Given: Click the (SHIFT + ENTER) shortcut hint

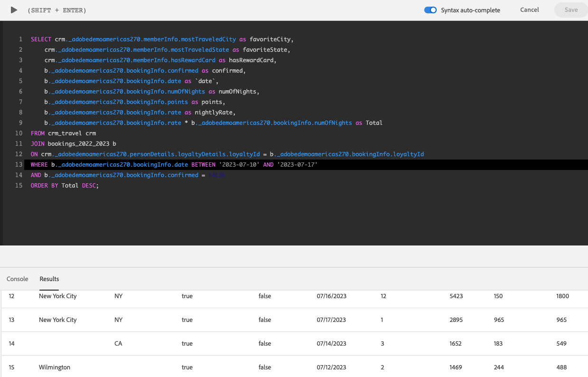Looking at the screenshot, I should tap(57, 10).
